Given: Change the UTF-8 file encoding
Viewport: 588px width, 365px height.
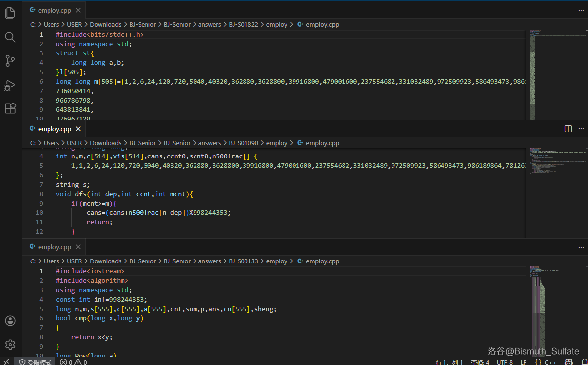Looking at the screenshot, I should (504, 362).
